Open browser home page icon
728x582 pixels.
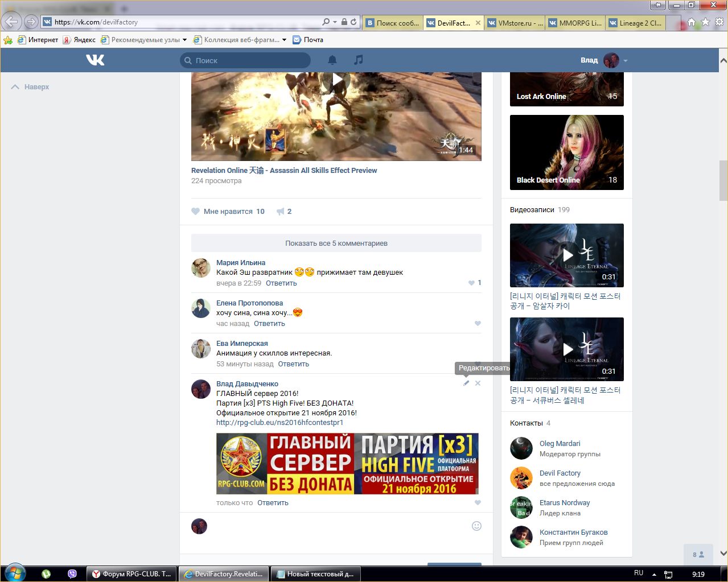point(692,22)
